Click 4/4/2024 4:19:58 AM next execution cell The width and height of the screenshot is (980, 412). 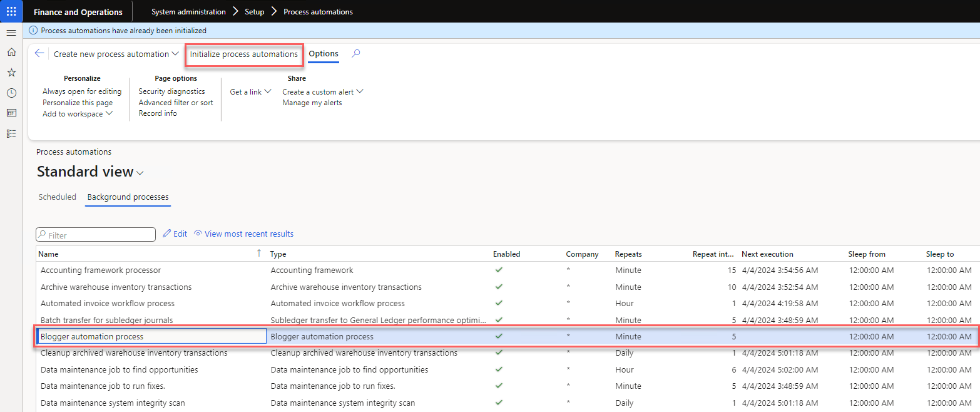coord(781,303)
